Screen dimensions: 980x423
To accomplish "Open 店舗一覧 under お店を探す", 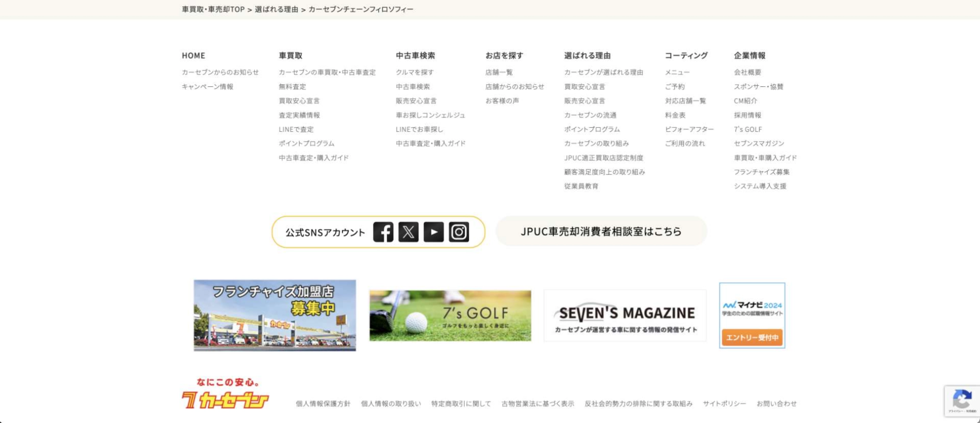I will pyautogui.click(x=499, y=72).
